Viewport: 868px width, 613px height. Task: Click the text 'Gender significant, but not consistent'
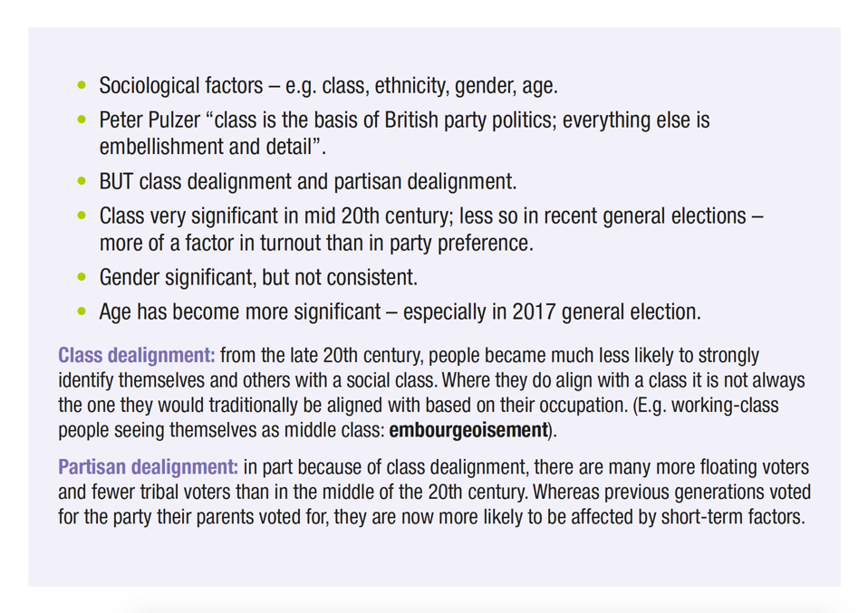pyautogui.click(x=258, y=278)
